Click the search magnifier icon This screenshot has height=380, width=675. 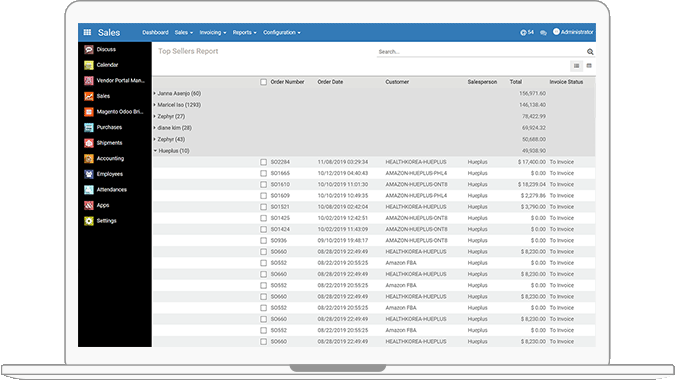(590, 52)
